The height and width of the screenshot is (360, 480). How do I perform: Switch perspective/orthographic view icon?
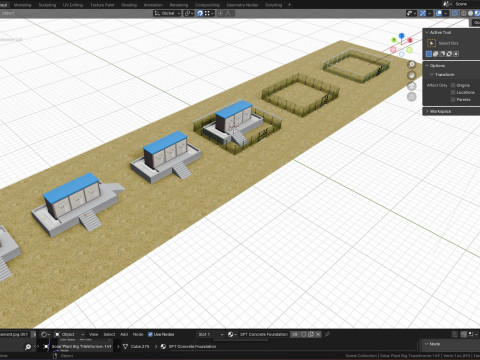[x=412, y=97]
